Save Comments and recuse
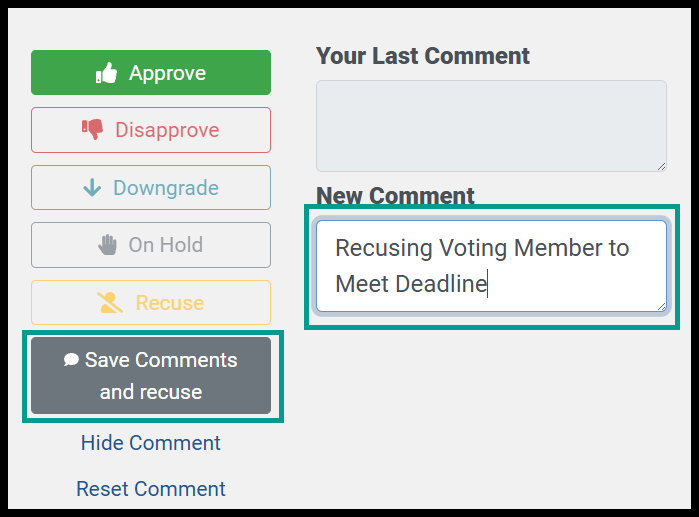Screen dimensions: 699x517 click(151, 375)
